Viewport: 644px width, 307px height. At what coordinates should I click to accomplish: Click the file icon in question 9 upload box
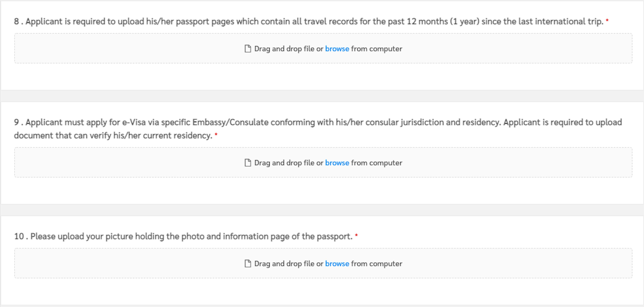(248, 163)
